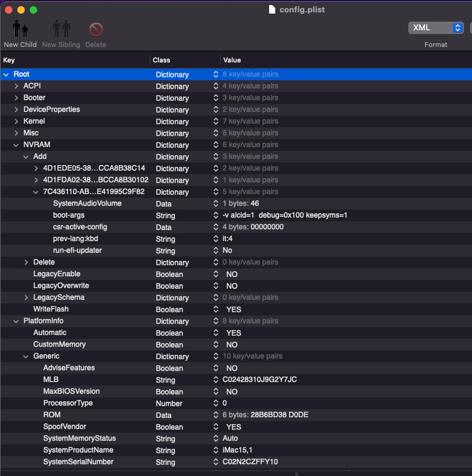Image resolution: width=472 pixels, height=476 pixels.
Task: Click the AdviseFeatures NO value
Action: pyautogui.click(x=232, y=368)
